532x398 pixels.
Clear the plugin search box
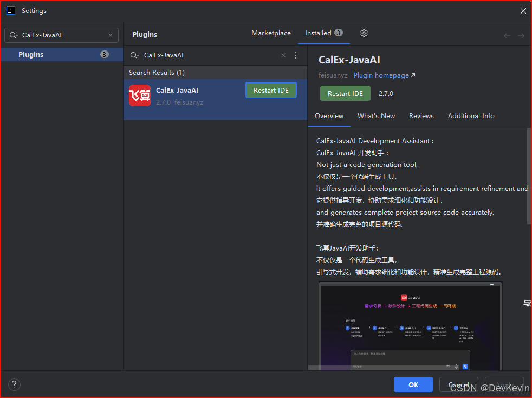283,55
